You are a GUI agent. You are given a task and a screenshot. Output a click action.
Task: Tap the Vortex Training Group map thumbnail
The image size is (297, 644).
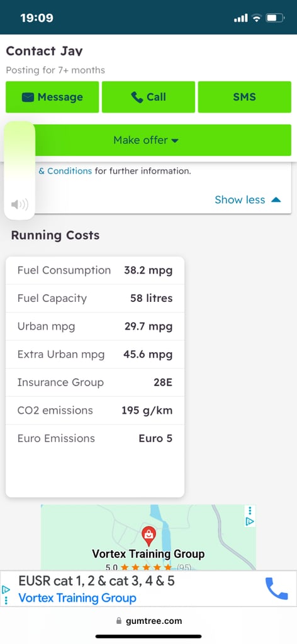(x=148, y=537)
